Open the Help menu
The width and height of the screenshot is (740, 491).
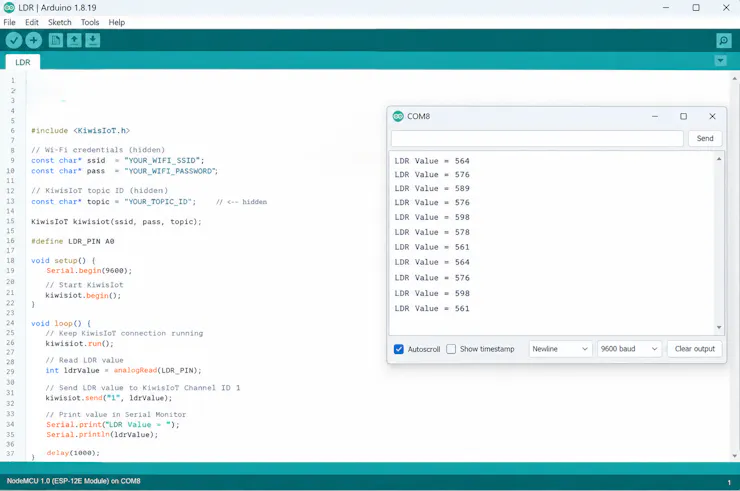click(x=117, y=22)
